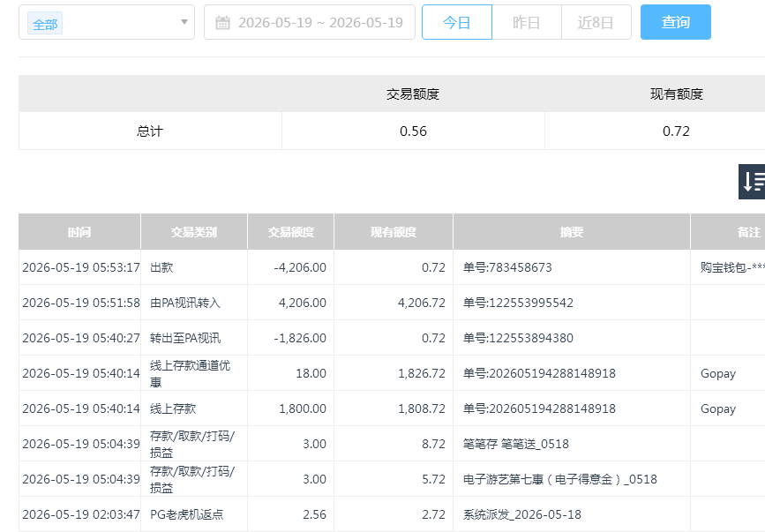This screenshot has height=532, width=765.
Task: Click the 笔笔存 笔笔送_0518 summary
Action: click(x=515, y=445)
